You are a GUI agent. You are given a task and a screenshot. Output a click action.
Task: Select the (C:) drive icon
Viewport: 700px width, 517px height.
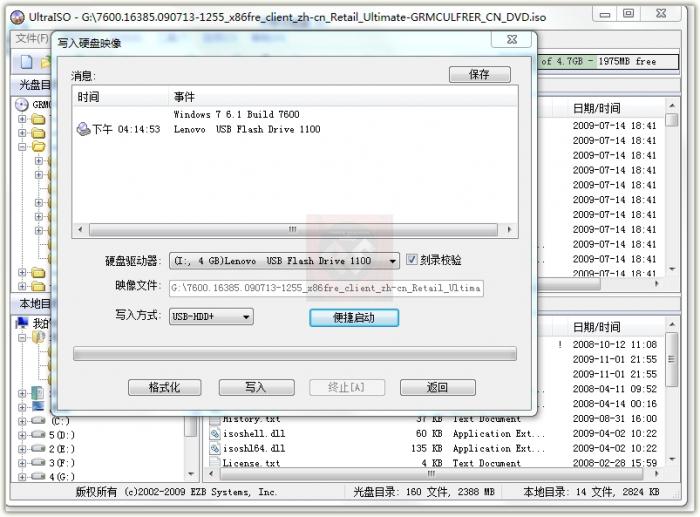(x=39, y=421)
